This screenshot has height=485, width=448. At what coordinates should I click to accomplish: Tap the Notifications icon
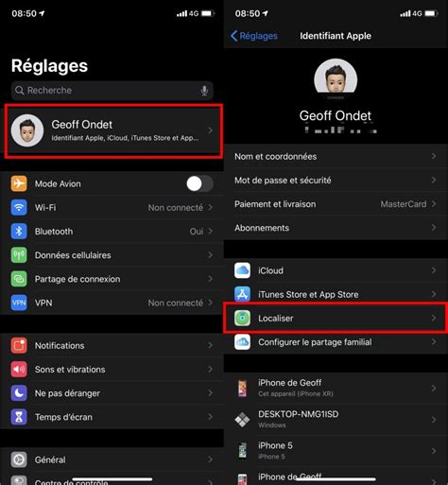(19, 345)
